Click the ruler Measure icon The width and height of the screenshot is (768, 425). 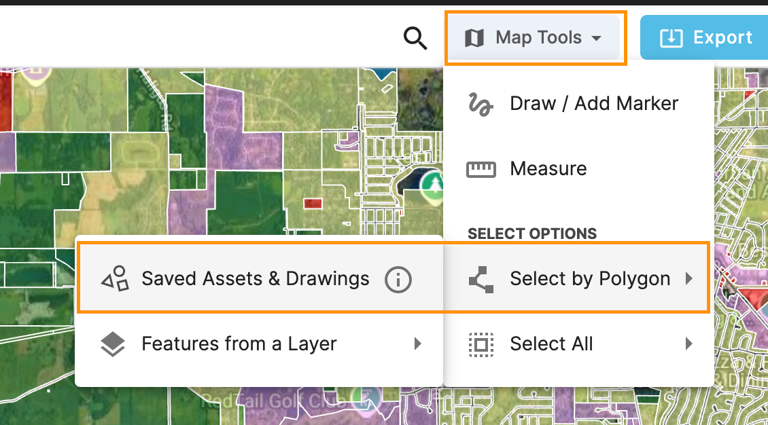[x=480, y=169]
